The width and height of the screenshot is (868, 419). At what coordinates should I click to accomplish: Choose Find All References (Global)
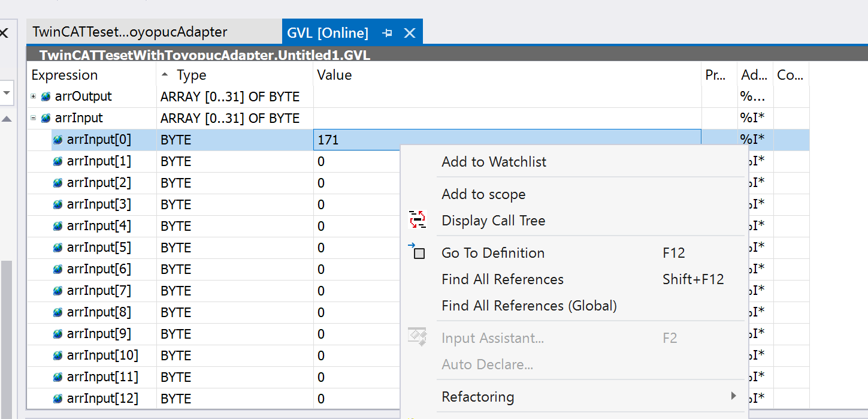click(x=529, y=306)
